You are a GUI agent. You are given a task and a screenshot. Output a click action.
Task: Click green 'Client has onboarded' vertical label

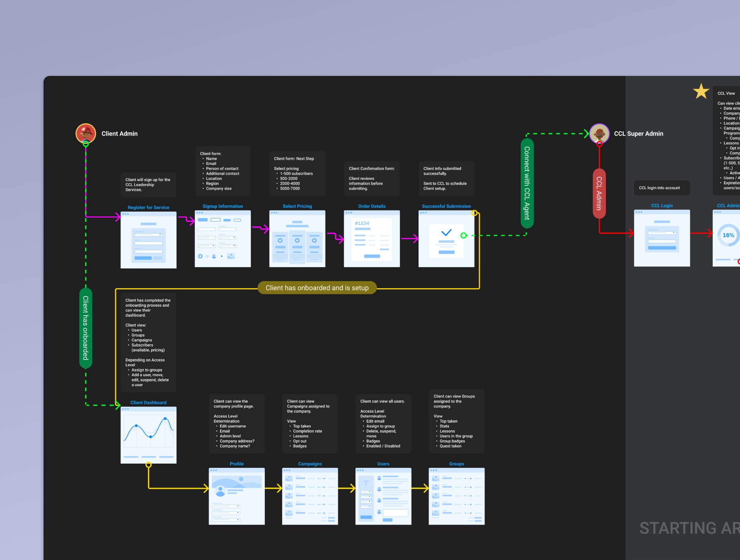click(86, 328)
